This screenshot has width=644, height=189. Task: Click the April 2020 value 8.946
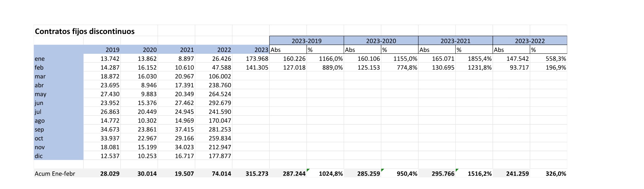(149, 85)
